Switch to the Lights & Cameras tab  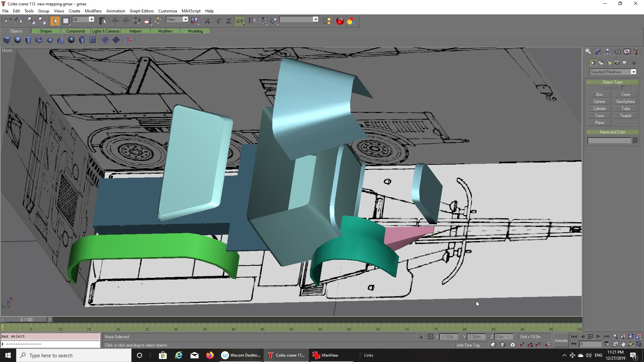(106, 31)
